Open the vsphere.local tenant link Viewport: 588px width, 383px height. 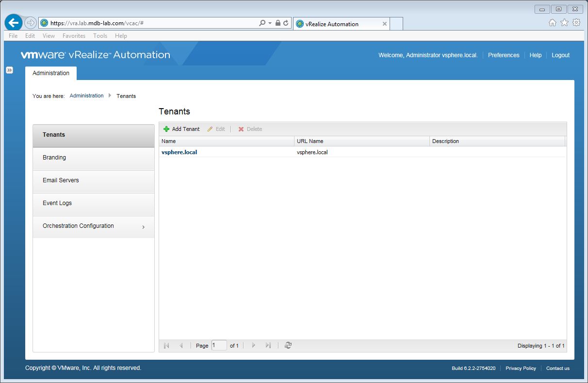pos(179,152)
